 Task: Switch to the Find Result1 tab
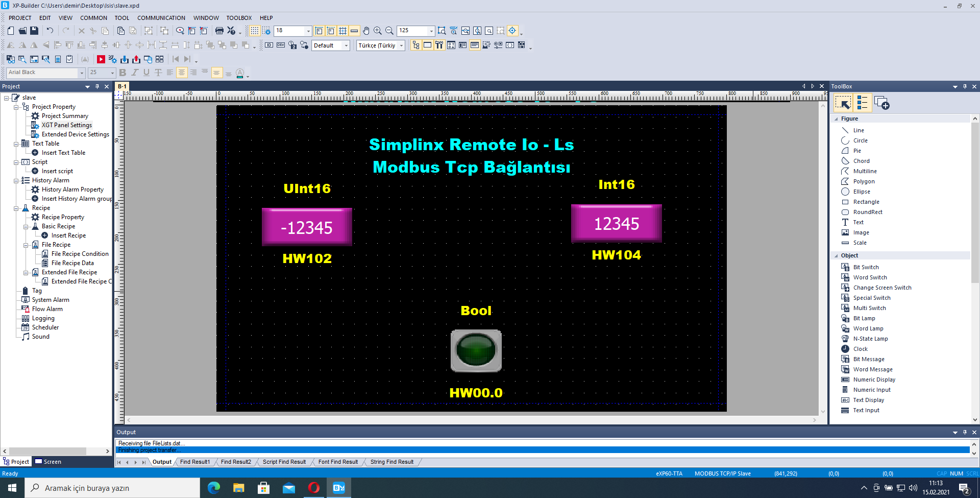pyautogui.click(x=194, y=462)
